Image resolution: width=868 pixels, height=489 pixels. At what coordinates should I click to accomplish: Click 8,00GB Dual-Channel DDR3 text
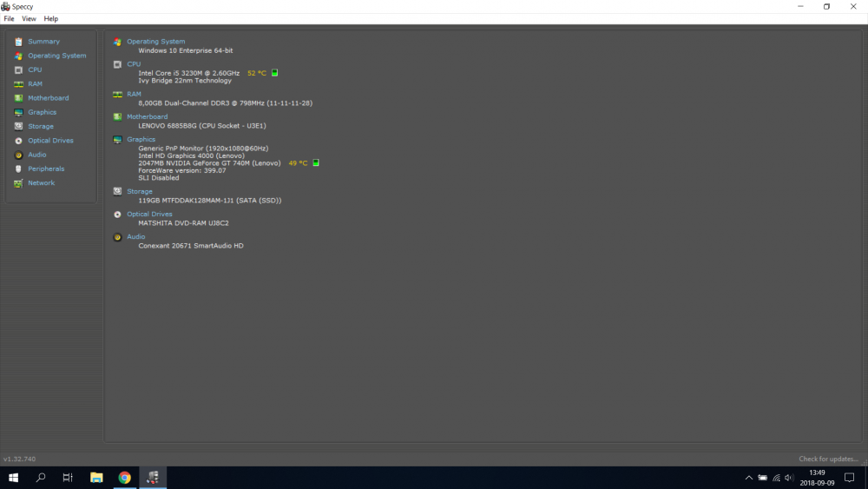[226, 103]
